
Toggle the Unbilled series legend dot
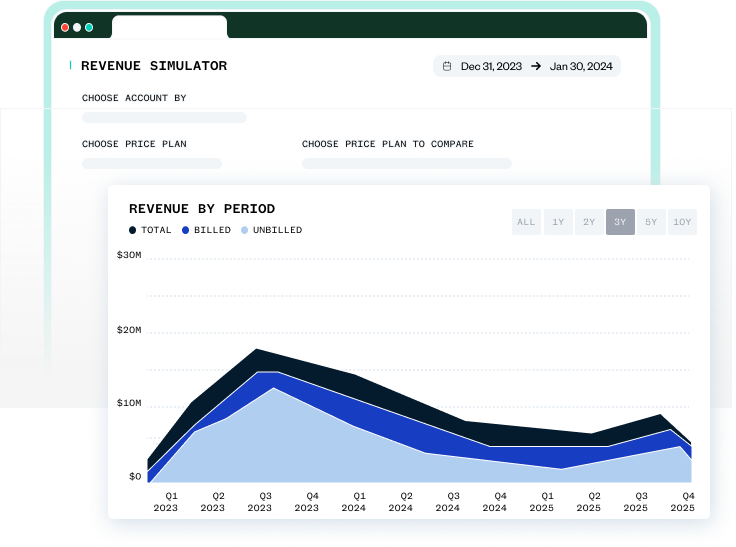[x=245, y=230]
